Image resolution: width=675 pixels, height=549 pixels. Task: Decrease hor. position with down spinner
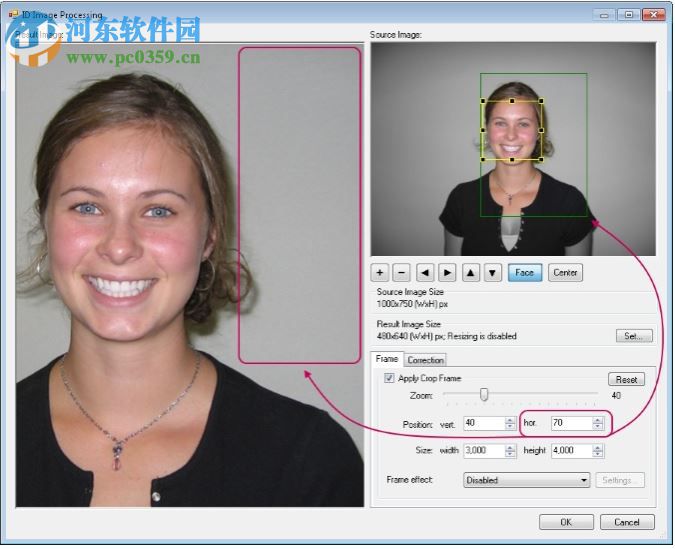tap(598, 427)
